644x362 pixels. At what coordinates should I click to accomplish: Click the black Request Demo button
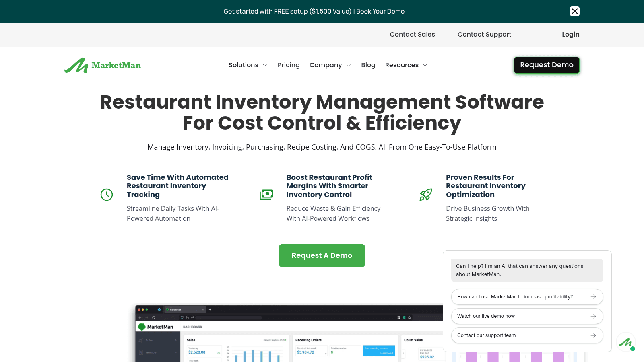547,65
